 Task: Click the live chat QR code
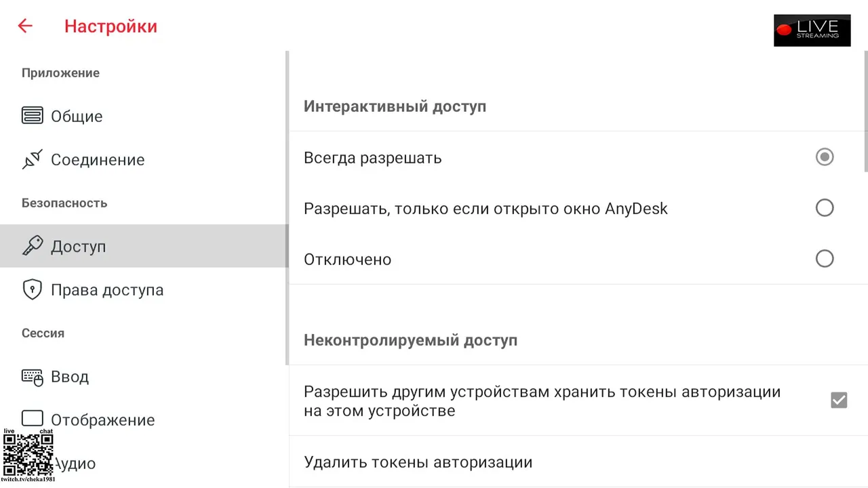[28, 455]
